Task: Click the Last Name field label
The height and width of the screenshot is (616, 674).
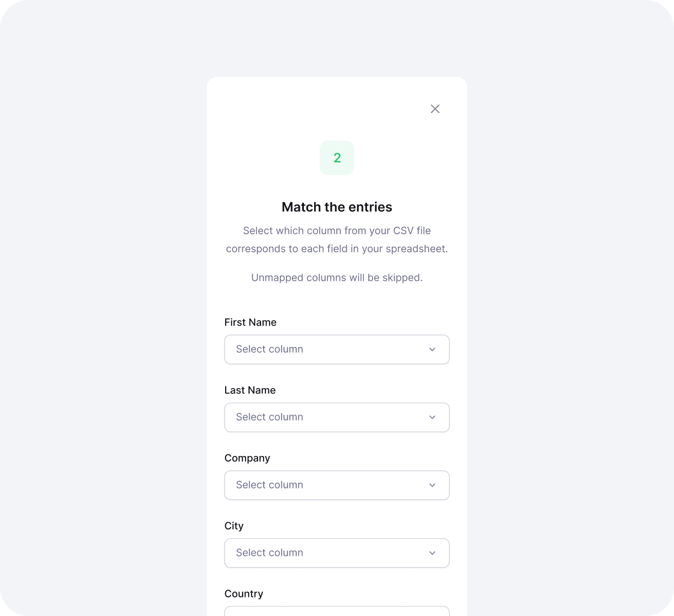Action: [x=250, y=390]
